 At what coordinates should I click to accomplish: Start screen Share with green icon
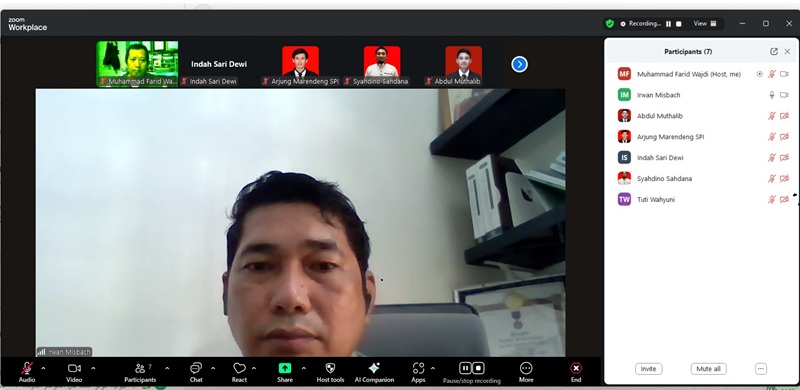pyautogui.click(x=285, y=368)
